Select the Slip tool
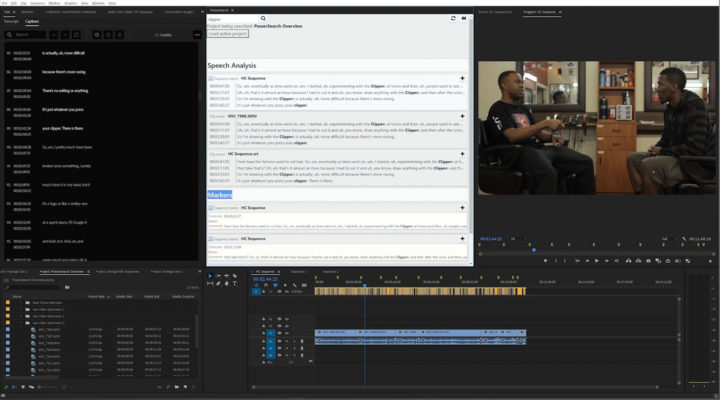This screenshot has width=720, height=400. click(x=210, y=284)
